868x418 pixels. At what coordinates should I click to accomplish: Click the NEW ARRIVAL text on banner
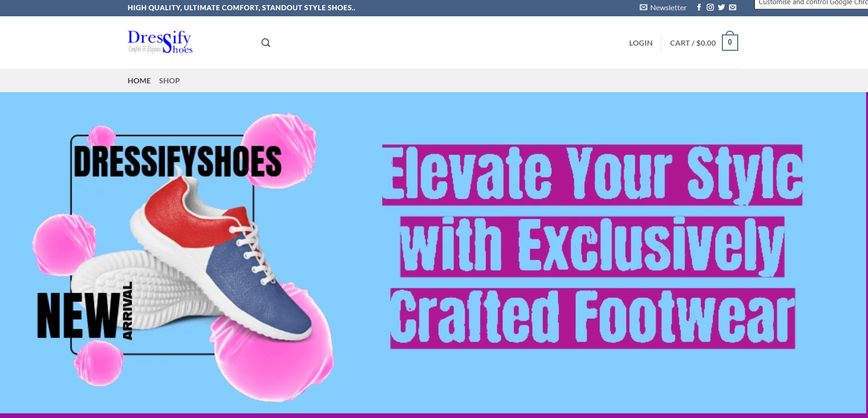coord(84,315)
